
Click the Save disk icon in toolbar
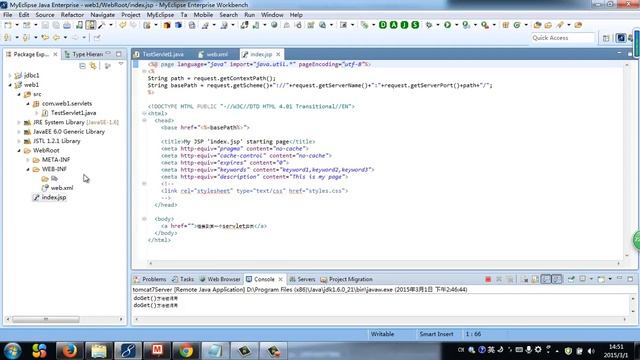45,25
